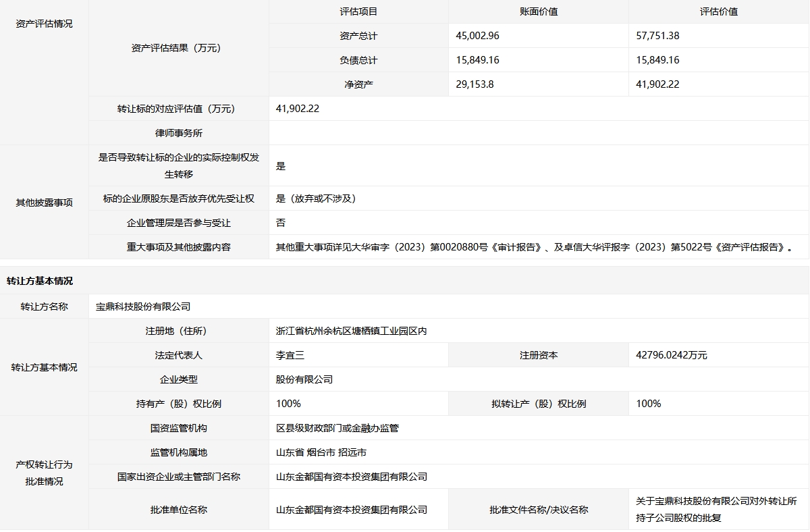The image size is (810, 532).
Task: Click the 净资产 row label
Action: click(x=358, y=84)
